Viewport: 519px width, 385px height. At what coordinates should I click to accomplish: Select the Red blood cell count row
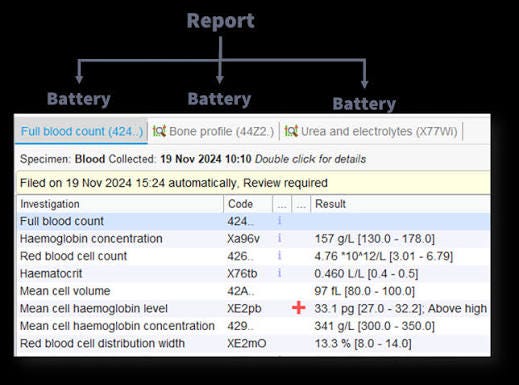click(x=253, y=256)
